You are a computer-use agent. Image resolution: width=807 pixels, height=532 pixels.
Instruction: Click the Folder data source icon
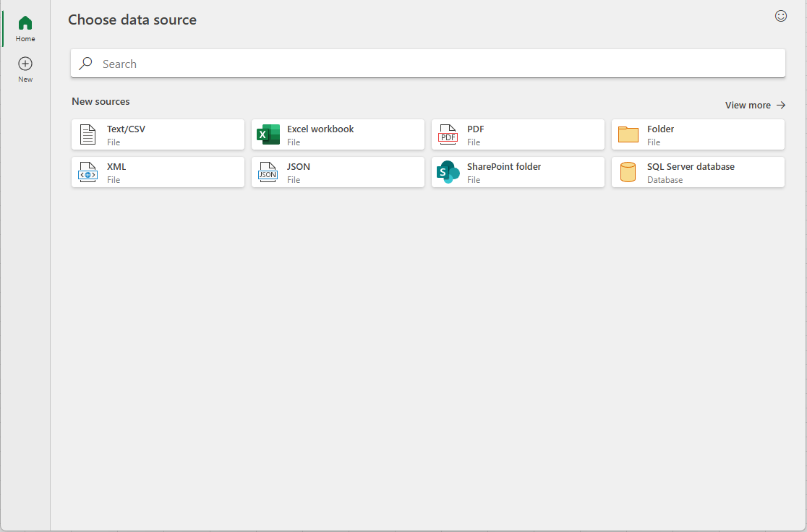(x=628, y=134)
